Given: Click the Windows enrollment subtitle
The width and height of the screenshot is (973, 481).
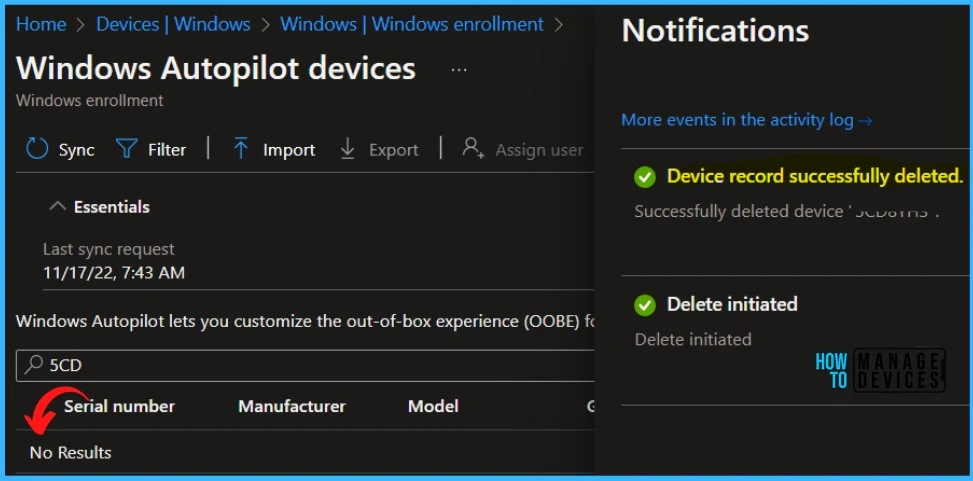Looking at the screenshot, I should click(90, 101).
